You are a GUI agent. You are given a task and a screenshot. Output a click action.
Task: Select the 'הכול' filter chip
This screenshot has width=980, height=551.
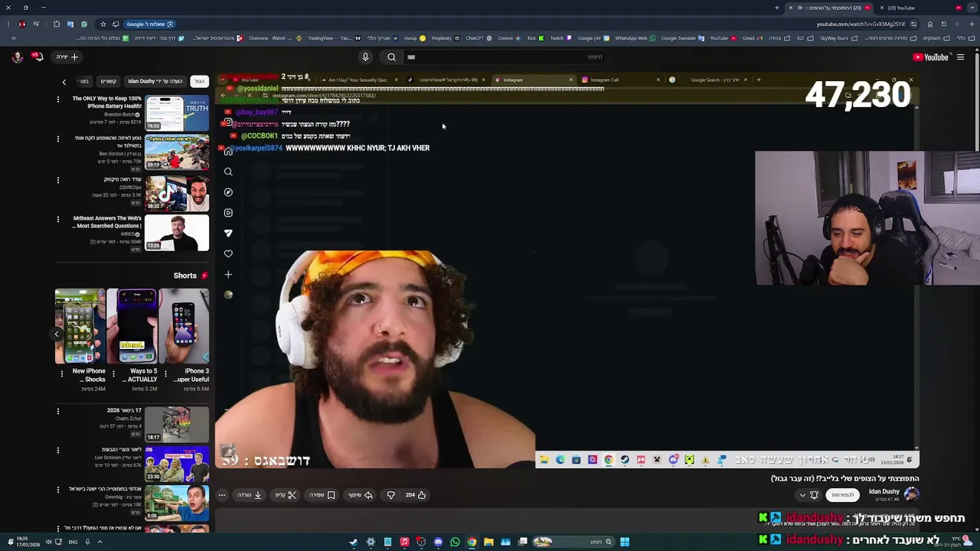pos(199,81)
